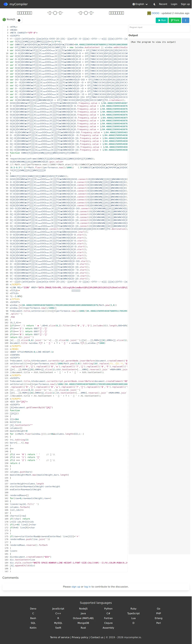Open the Contact us link
Screen dimensions: 192x644
click(97, 637)
